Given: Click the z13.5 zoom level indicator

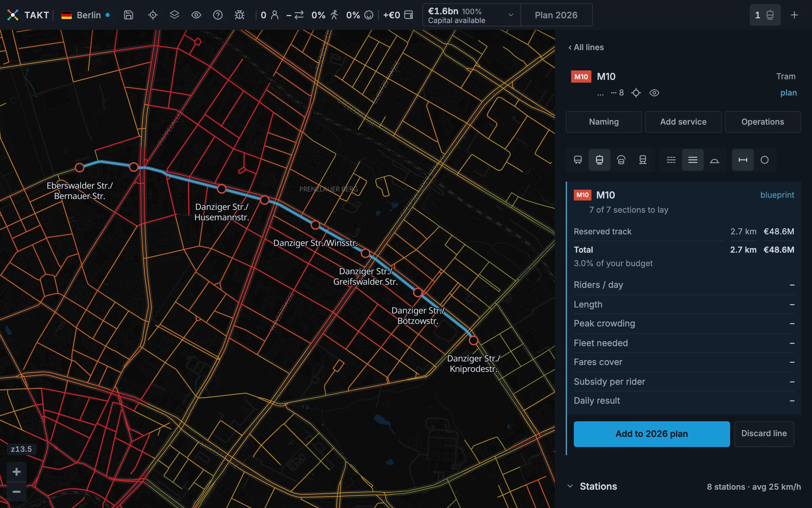Looking at the screenshot, I should (x=21, y=449).
